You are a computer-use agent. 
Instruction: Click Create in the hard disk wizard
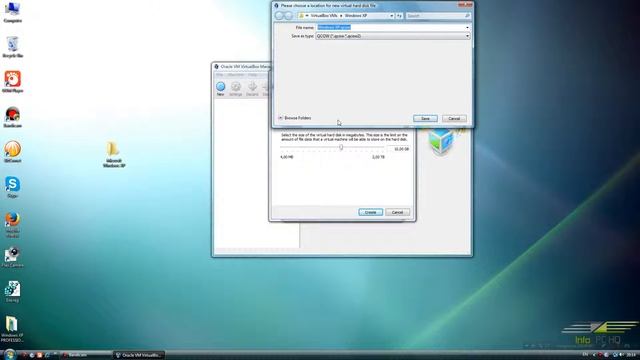coord(370,212)
